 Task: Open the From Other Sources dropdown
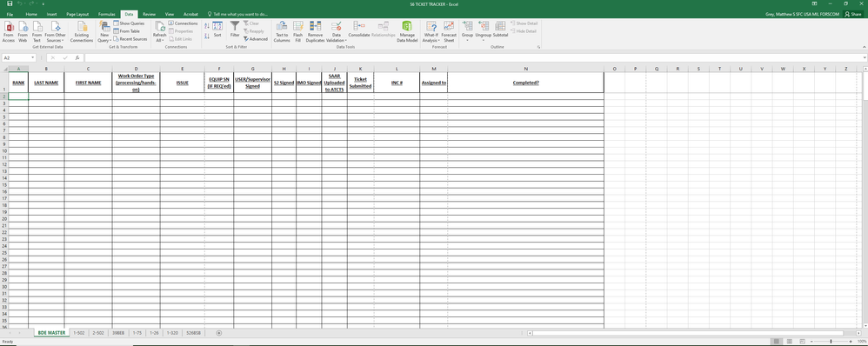tap(55, 31)
